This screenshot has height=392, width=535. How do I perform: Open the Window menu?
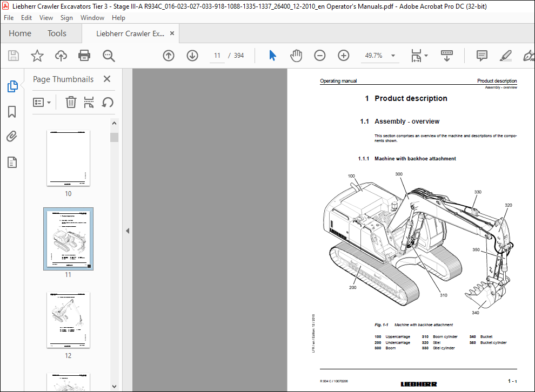tap(92, 18)
